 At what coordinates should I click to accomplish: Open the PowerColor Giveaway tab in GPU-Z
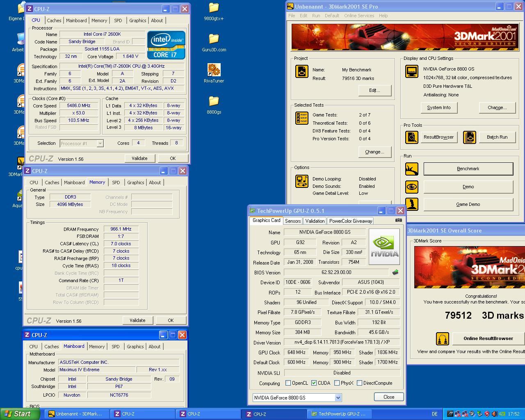(351, 221)
